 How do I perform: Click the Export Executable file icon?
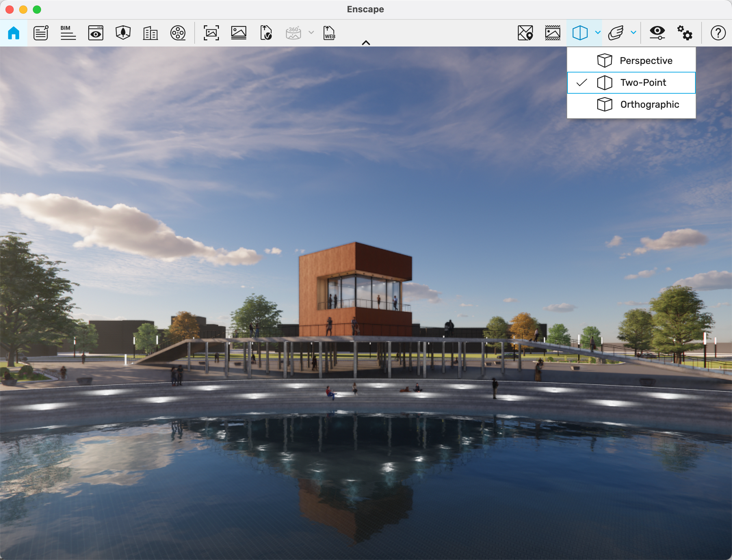[266, 33]
